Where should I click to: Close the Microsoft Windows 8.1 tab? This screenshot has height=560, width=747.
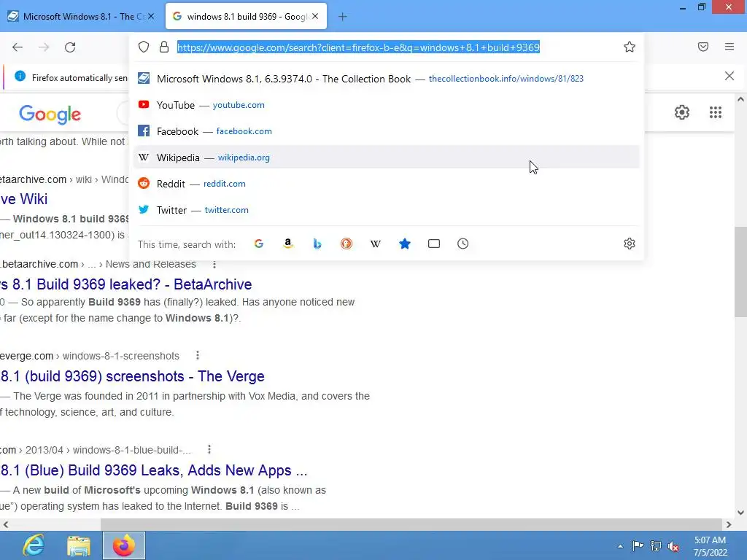click(151, 16)
